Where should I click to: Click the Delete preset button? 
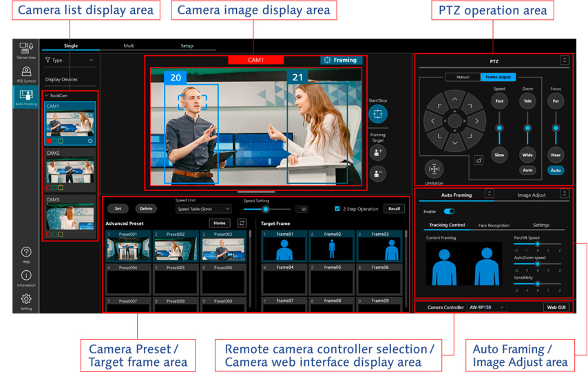tap(146, 208)
